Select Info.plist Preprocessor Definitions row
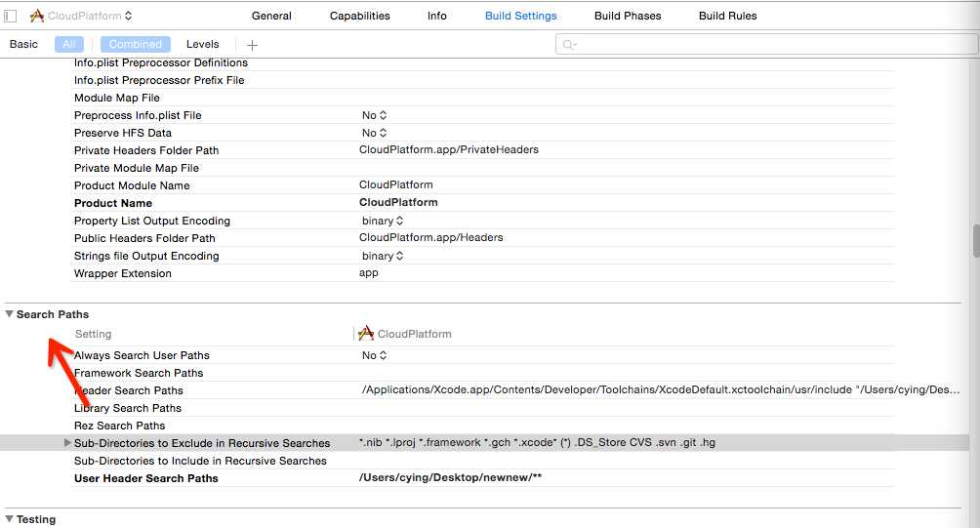The height and width of the screenshot is (528, 980). pyautogui.click(x=161, y=63)
